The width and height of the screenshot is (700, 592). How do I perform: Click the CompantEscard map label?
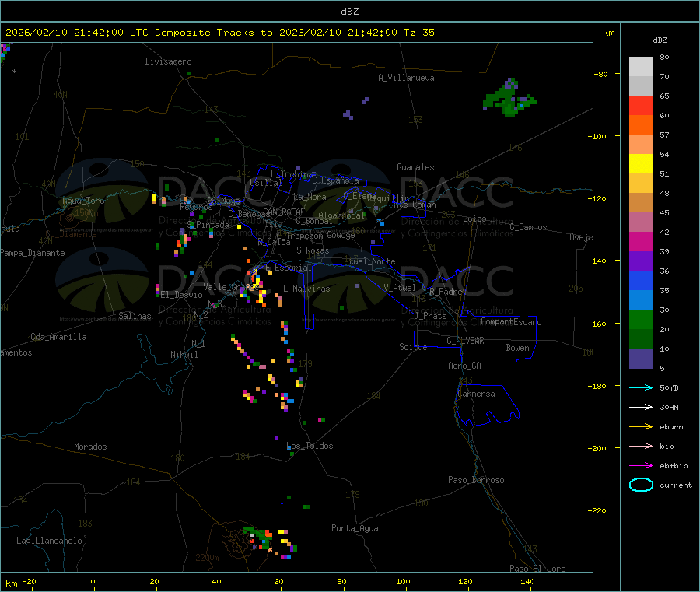click(511, 321)
